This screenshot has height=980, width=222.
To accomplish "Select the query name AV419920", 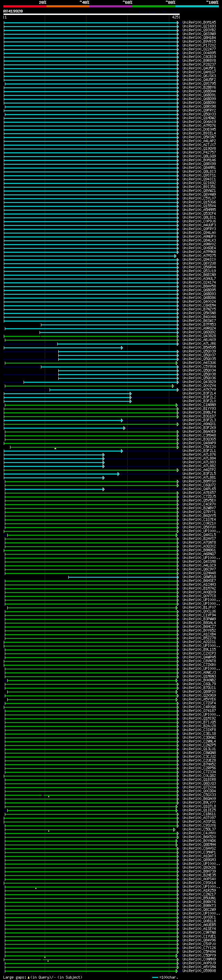I will click(13, 11).
